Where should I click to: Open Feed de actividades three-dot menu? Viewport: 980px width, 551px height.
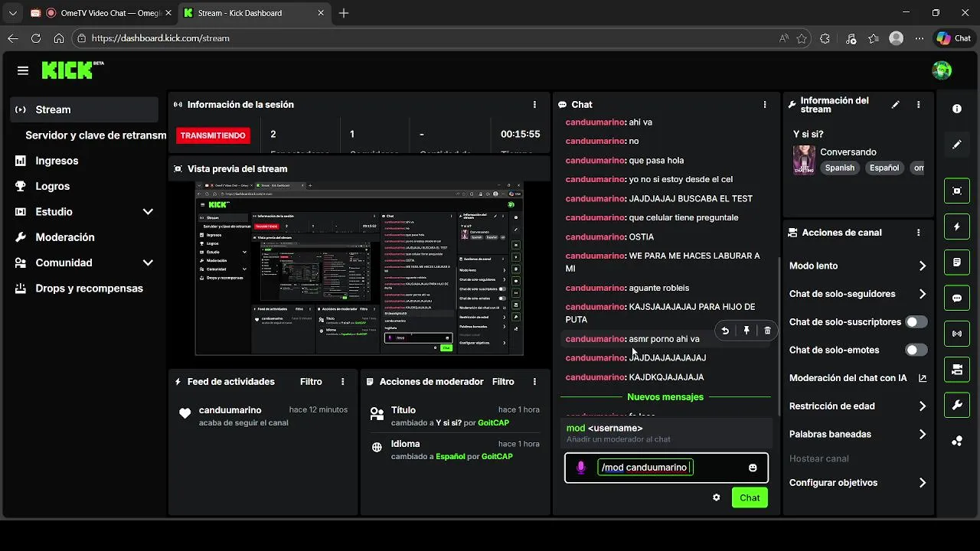click(x=342, y=382)
